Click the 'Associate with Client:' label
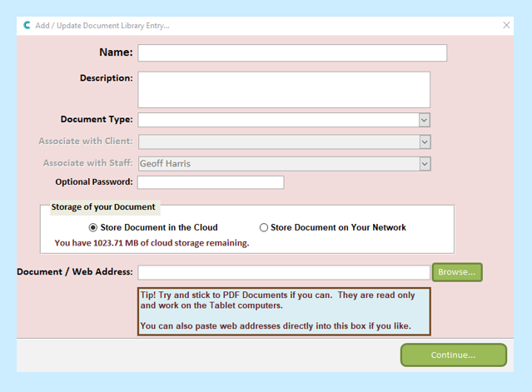This screenshot has height=392, width=532. 86,141
